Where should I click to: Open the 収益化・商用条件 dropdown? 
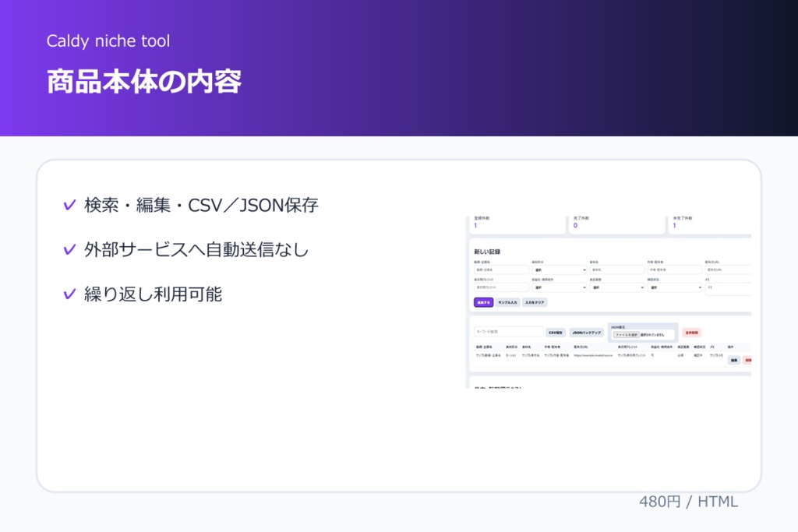(560, 287)
